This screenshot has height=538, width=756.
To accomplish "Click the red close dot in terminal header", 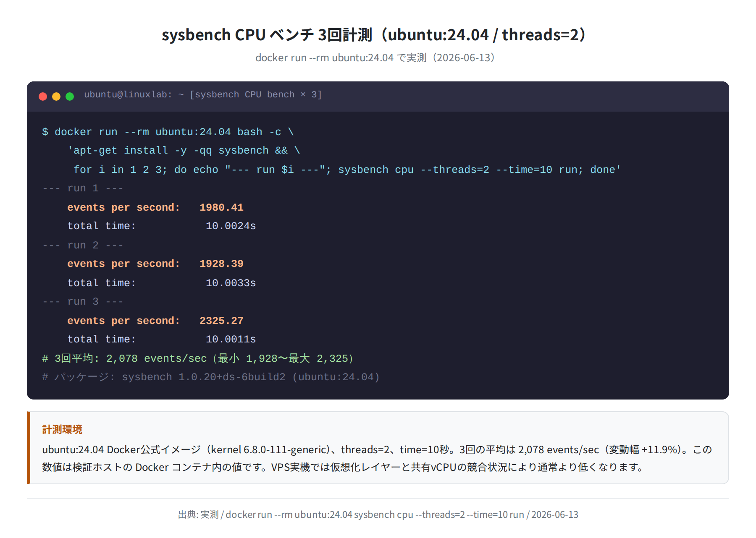I will [43, 97].
